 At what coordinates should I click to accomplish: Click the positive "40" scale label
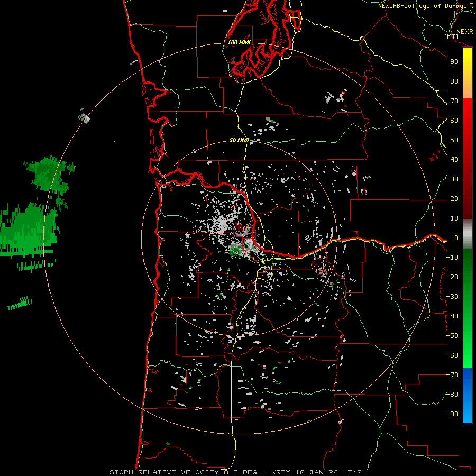coord(454,160)
